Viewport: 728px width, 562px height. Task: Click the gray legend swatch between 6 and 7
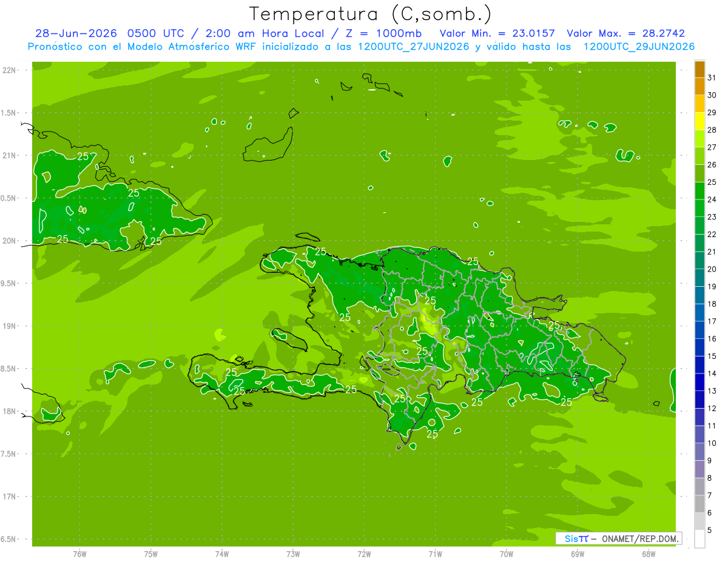coord(699,504)
